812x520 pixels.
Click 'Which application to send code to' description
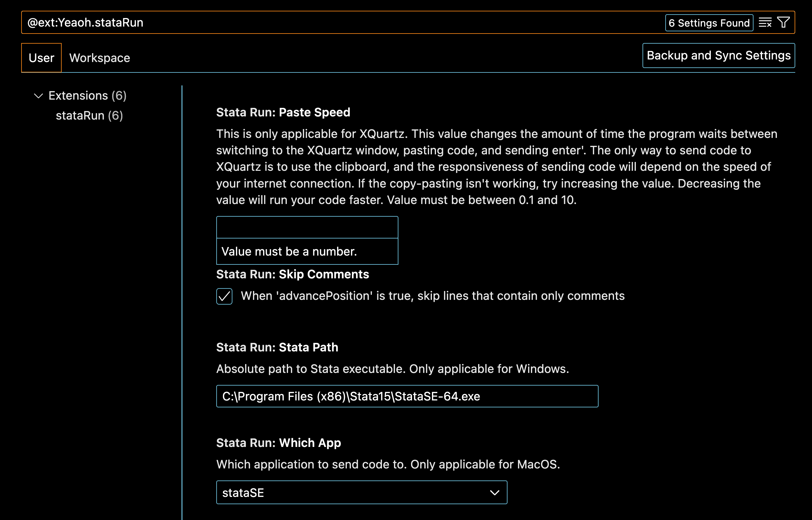coord(388,464)
